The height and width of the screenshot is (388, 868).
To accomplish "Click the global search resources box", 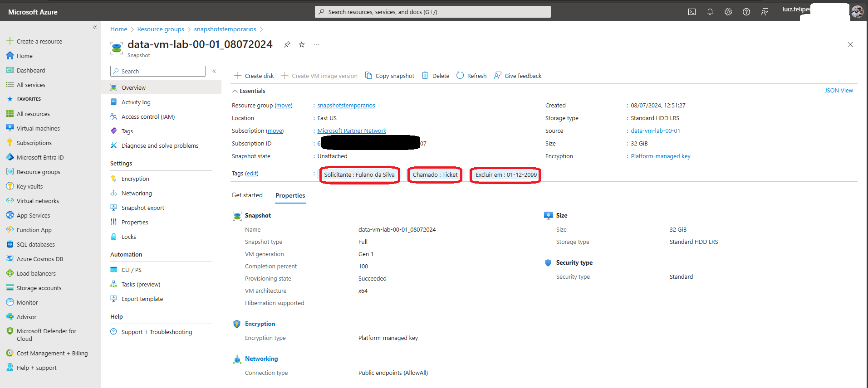I will 432,12.
